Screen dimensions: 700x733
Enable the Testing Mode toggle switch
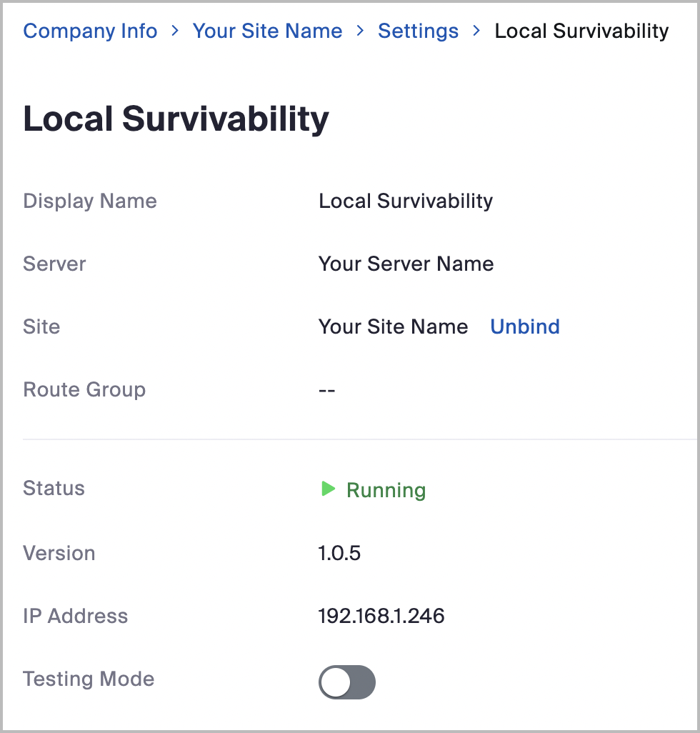346,683
